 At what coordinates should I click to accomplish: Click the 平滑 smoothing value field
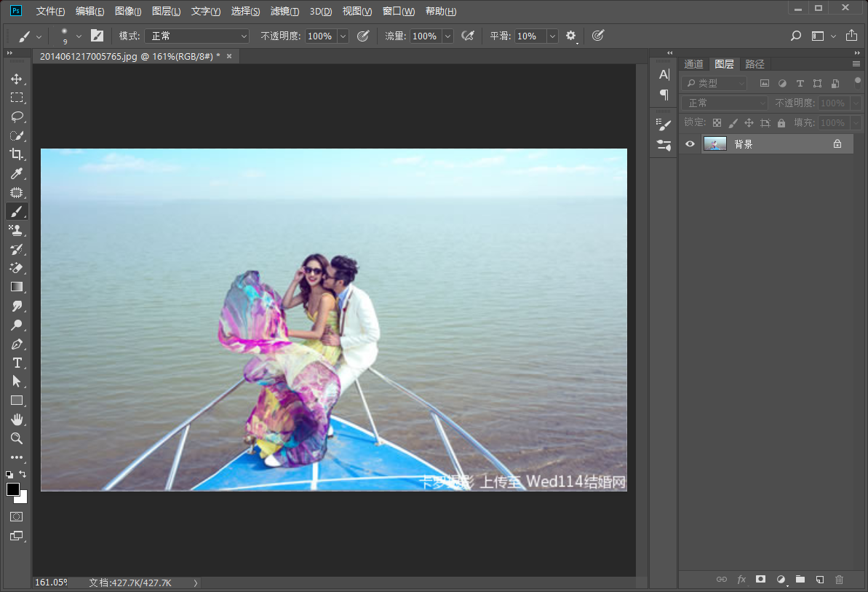click(x=529, y=36)
